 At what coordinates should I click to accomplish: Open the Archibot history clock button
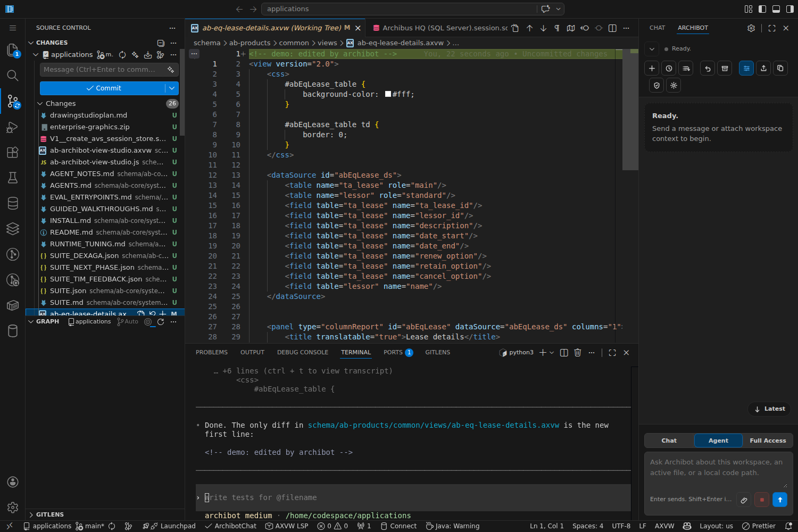tap(669, 68)
